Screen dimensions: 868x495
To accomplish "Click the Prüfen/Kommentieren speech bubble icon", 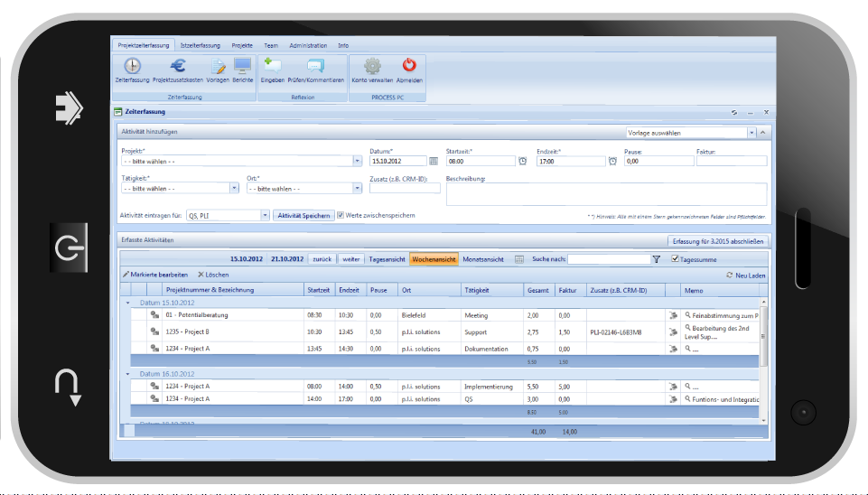I will click(314, 66).
